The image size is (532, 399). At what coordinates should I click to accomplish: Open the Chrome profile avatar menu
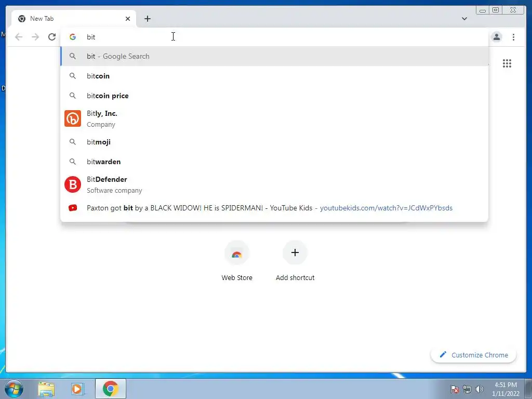click(x=497, y=37)
